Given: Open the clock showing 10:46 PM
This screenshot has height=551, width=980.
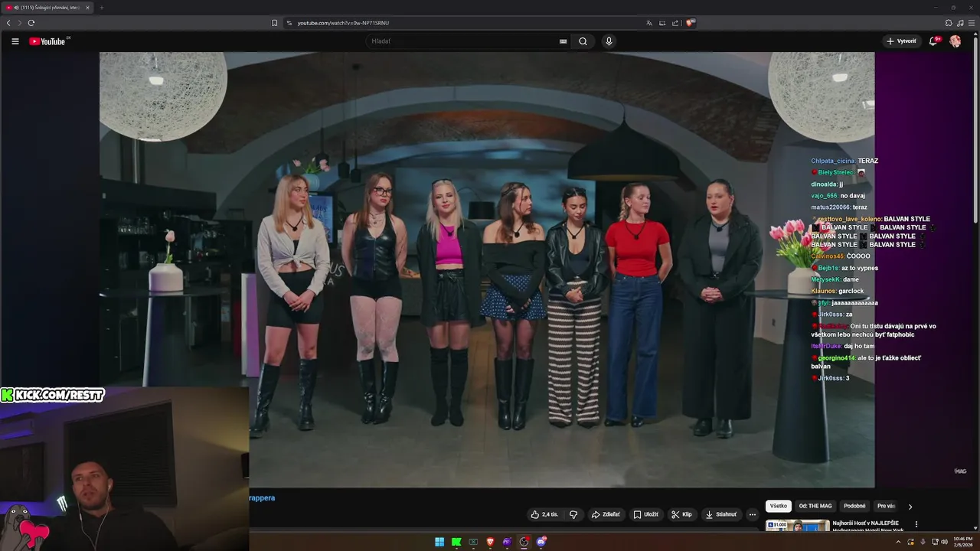Looking at the screenshot, I should tap(963, 542).
